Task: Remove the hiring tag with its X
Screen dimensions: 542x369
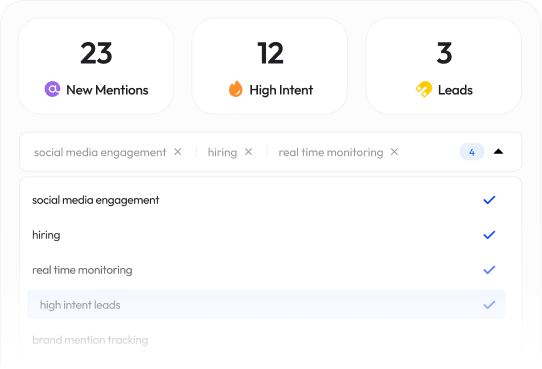Action: [248, 152]
